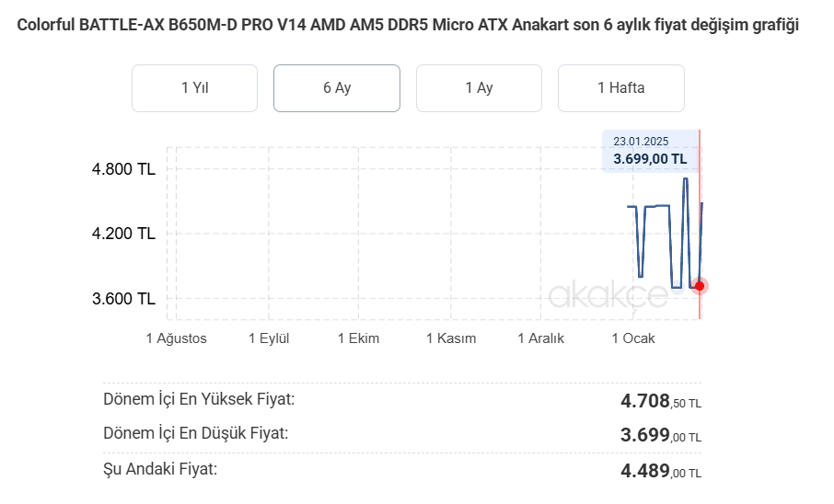Viewport: 834px width, 504px height.
Task: Click the 4.800 TL axis label
Action: point(123,169)
